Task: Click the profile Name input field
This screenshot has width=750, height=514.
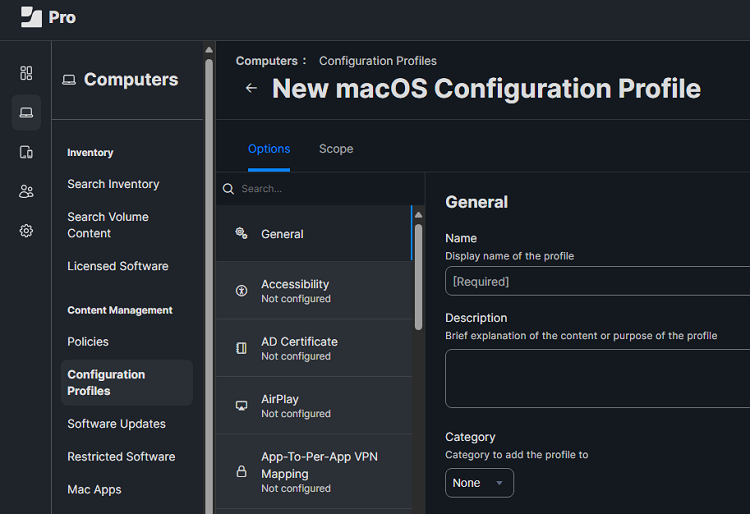Action: point(597,282)
